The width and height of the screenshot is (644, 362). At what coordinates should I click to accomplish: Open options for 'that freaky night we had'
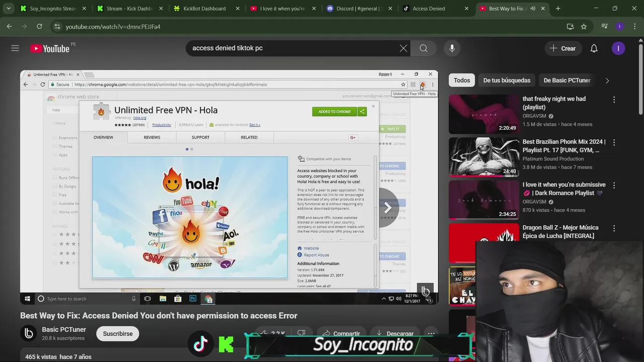614,100
